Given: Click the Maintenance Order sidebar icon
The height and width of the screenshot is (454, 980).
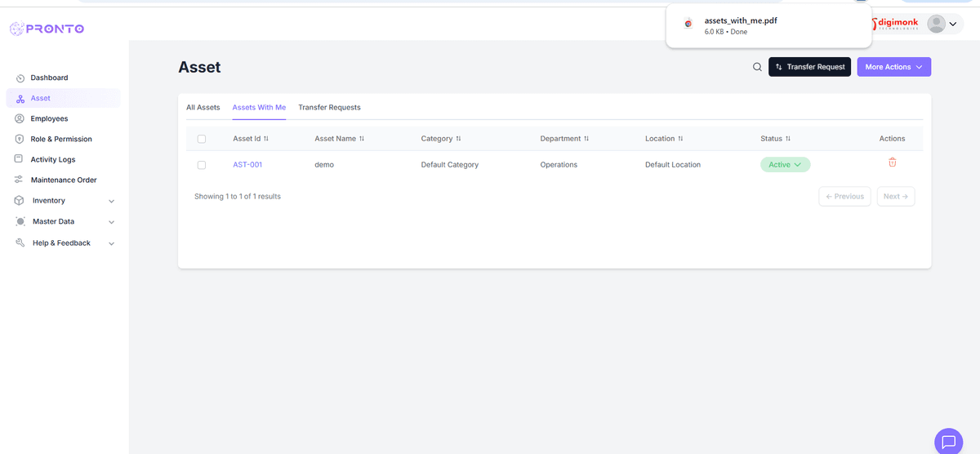Looking at the screenshot, I should [x=20, y=180].
